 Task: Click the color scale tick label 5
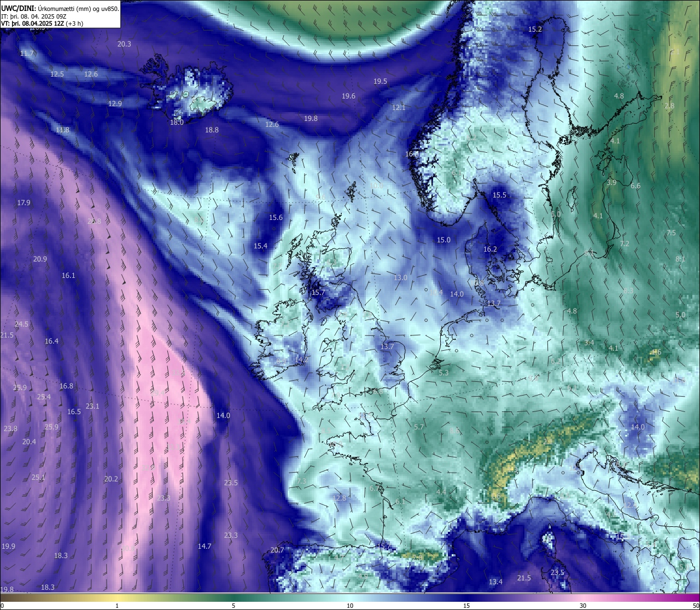234,606
